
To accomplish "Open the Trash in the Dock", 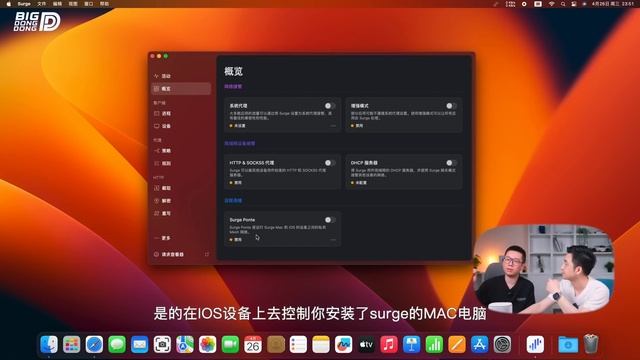I will point(591,344).
